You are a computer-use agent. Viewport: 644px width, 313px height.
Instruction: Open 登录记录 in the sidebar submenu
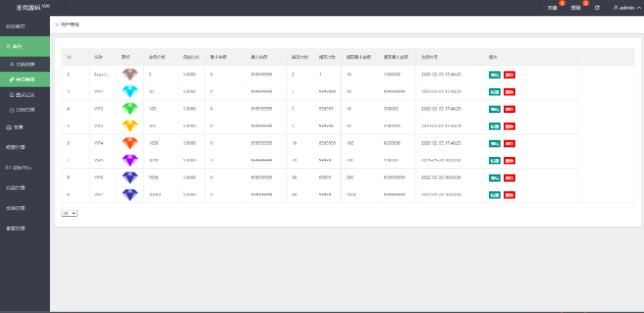click(25, 95)
